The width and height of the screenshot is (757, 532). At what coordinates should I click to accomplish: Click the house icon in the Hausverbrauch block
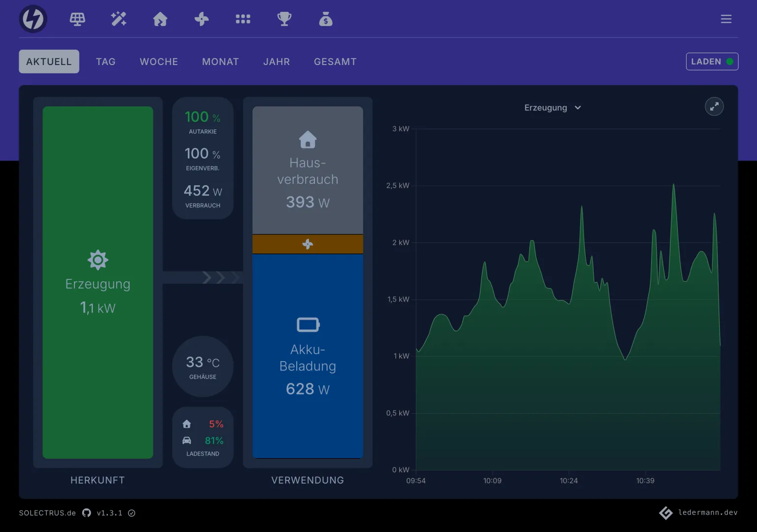[x=308, y=139]
